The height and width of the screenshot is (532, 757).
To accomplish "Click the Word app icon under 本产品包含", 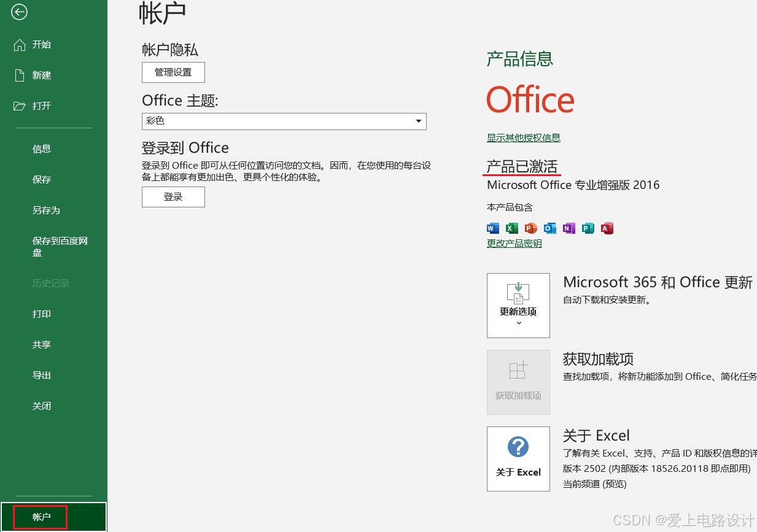I will 493,228.
